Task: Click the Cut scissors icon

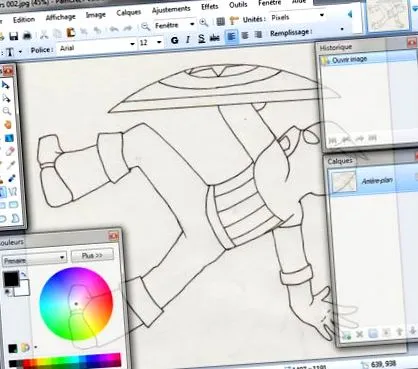Action: coord(44,34)
